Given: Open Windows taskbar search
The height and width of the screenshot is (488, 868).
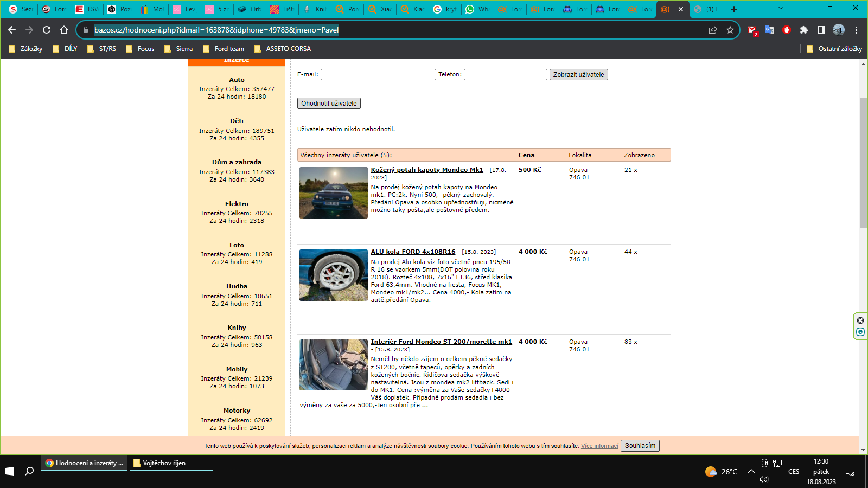Looking at the screenshot, I should point(30,471).
